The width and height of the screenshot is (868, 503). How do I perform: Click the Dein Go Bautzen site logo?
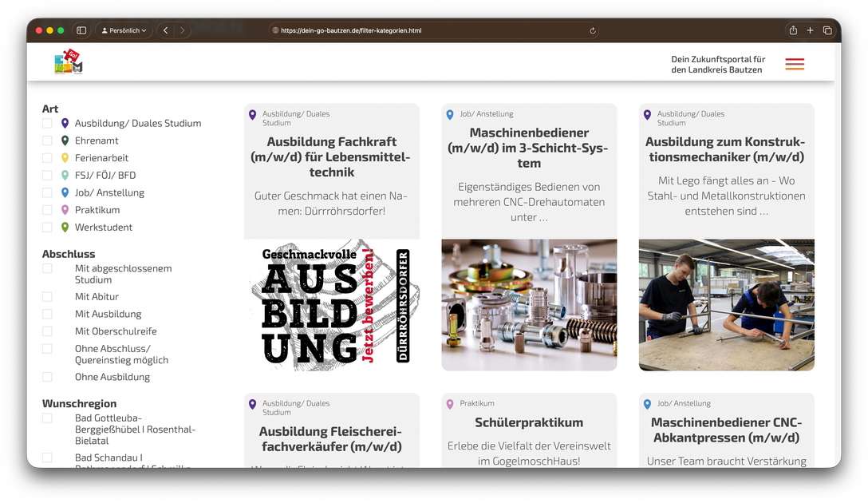coord(69,62)
